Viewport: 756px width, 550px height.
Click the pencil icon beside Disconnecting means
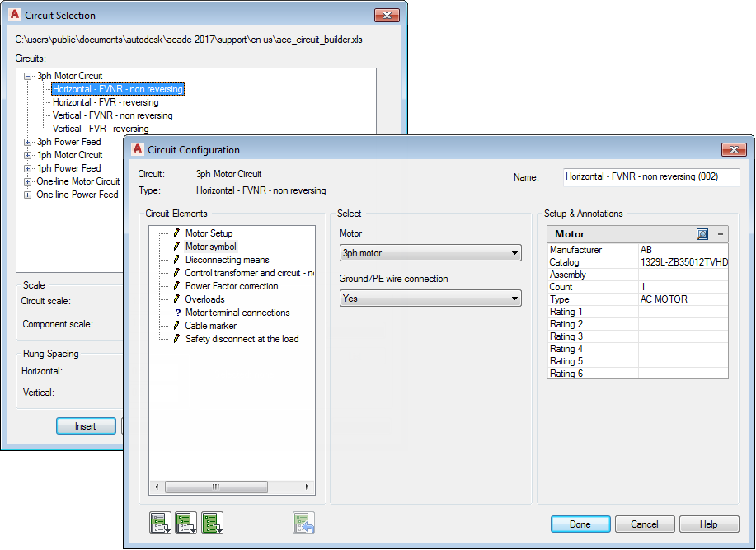point(177,260)
